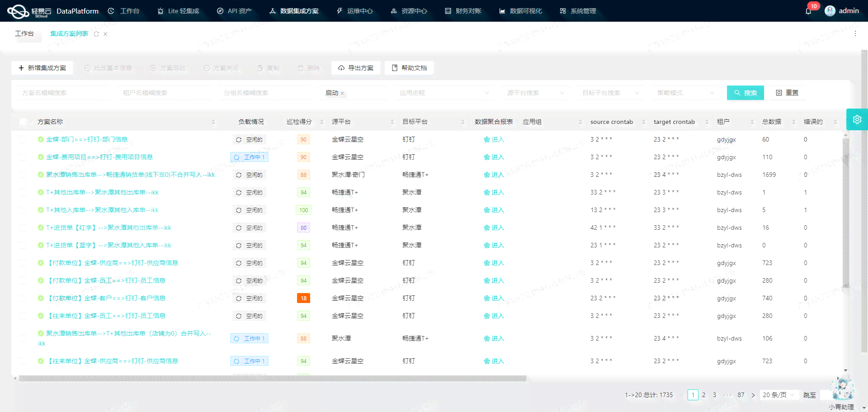Viewport: 868px width, 412px height.
Task: Open the API 资产 menu
Action: tap(234, 11)
